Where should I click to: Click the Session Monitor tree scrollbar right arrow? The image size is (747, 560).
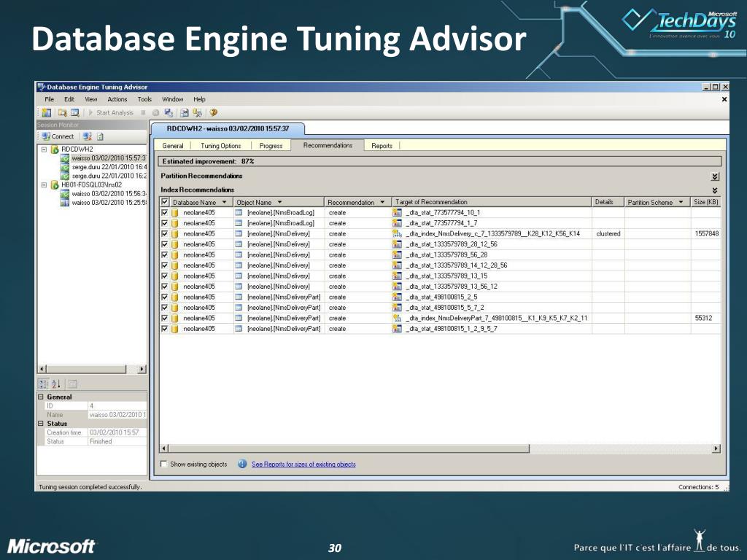point(142,369)
